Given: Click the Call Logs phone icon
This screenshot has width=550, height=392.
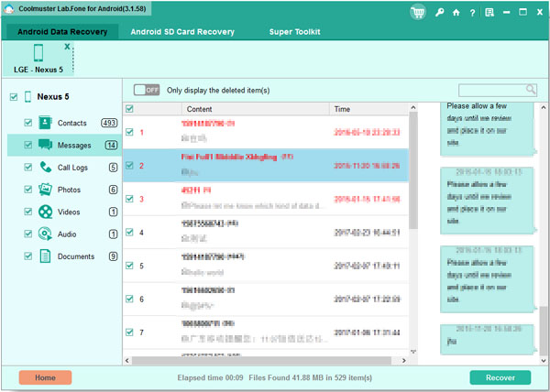Looking at the screenshot, I should (x=45, y=167).
